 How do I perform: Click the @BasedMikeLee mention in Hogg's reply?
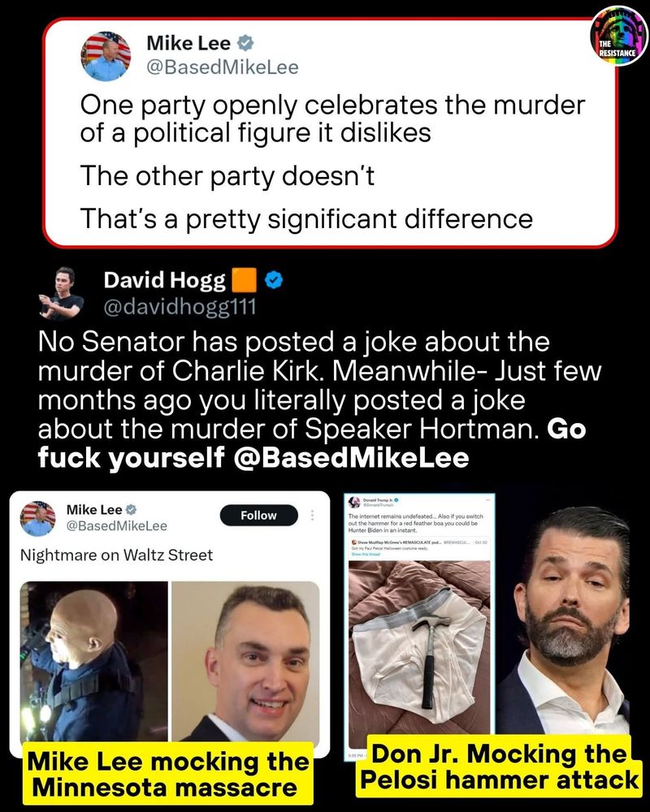click(352, 458)
